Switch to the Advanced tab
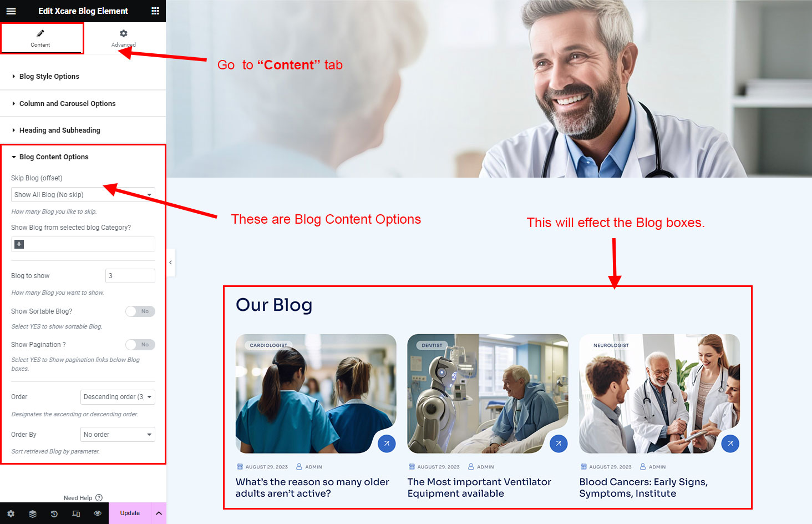 click(x=124, y=38)
